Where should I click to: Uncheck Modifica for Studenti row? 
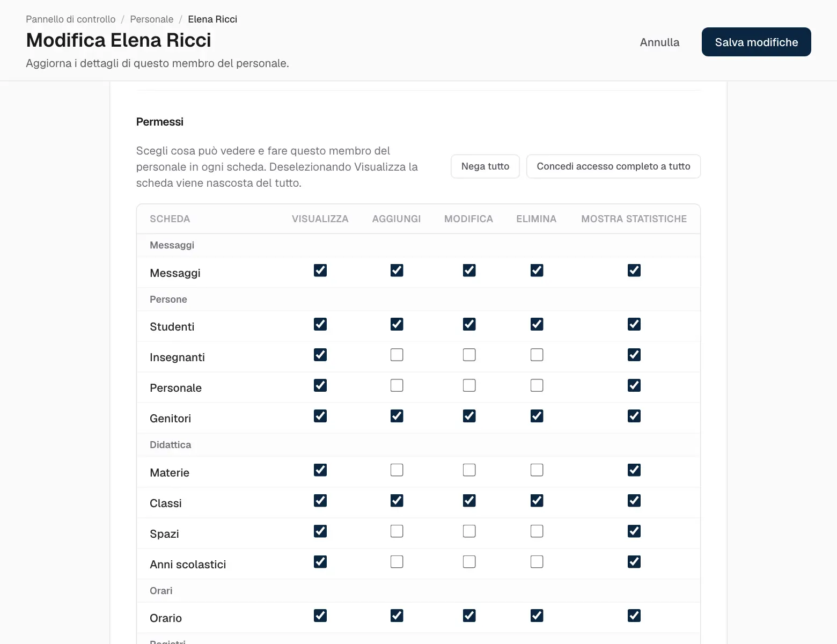point(469,324)
